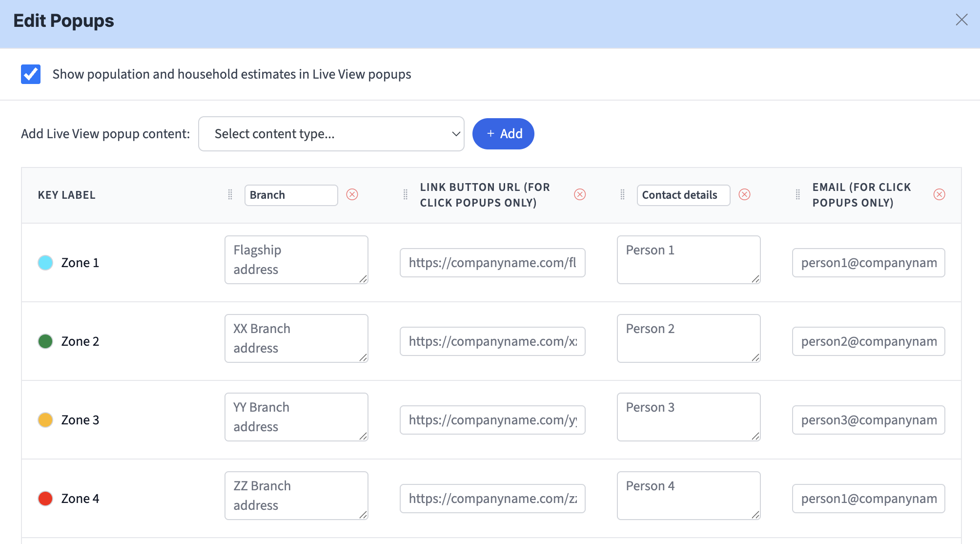Edit the Branch column title field
The image size is (980, 544).
click(x=291, y=195)
